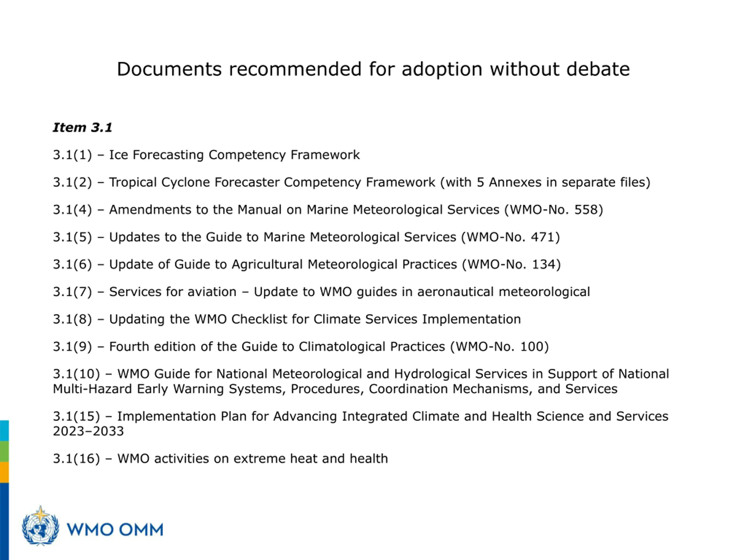Select the Agricultural Meteorological Practices line

[x=307, y=264]
